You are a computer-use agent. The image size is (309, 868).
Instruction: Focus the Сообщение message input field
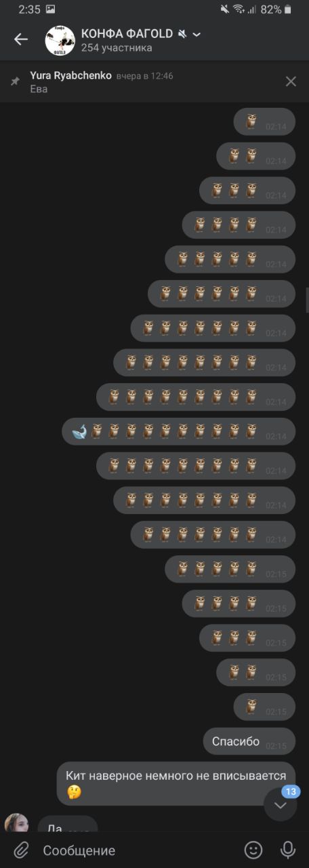pos(136,850)
